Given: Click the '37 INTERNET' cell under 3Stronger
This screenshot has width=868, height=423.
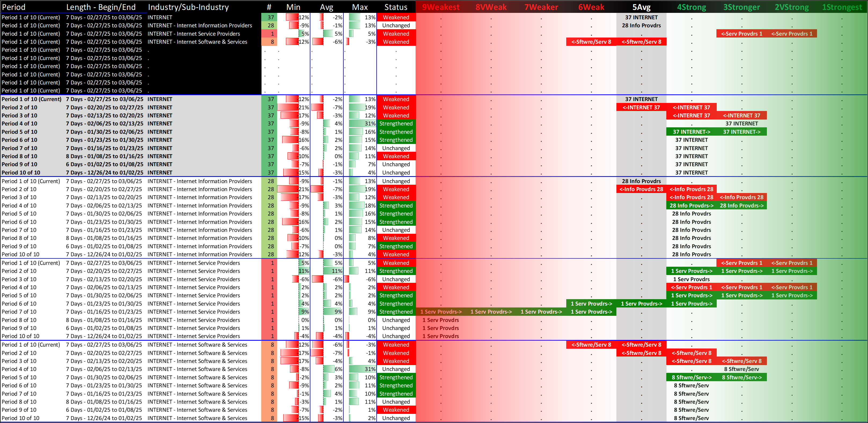Looking at the screenshot, I should pos(741,124).
